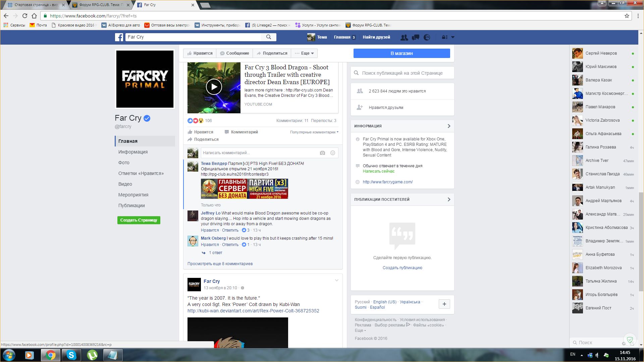Select Мероприятия in left sidebar menu
644x362 pixels.
click(x=133, y=195)
